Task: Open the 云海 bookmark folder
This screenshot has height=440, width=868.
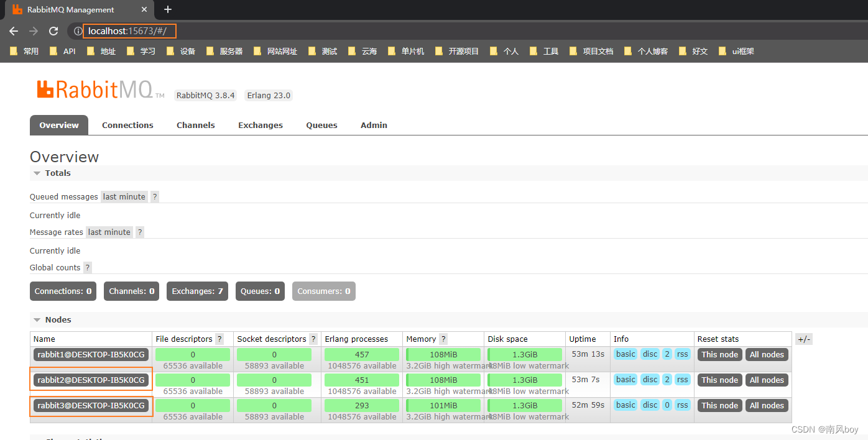Action: [x=362, y=51]
